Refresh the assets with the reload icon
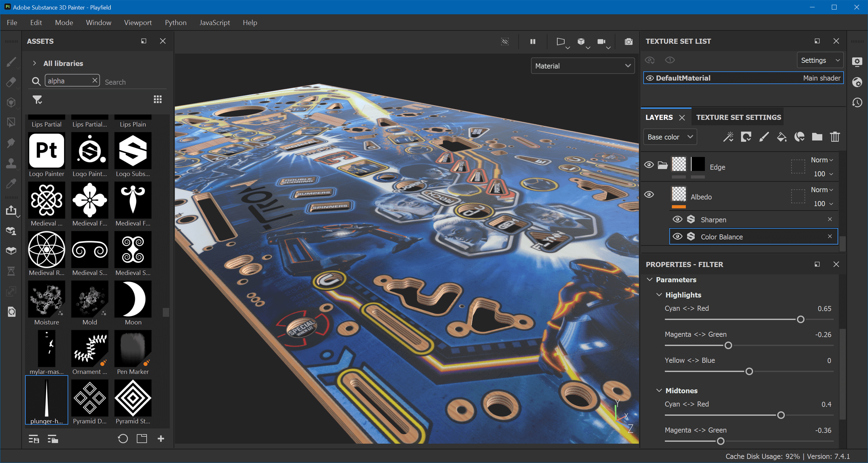Image resolution: width=868 pixels, height=463 pixels. point(123,438)
